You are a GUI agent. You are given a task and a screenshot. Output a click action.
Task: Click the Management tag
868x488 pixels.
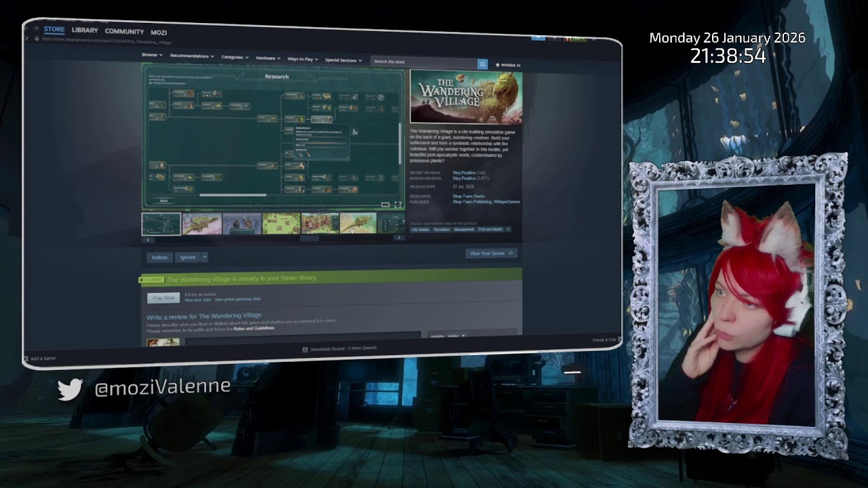[x=464, y=229]
